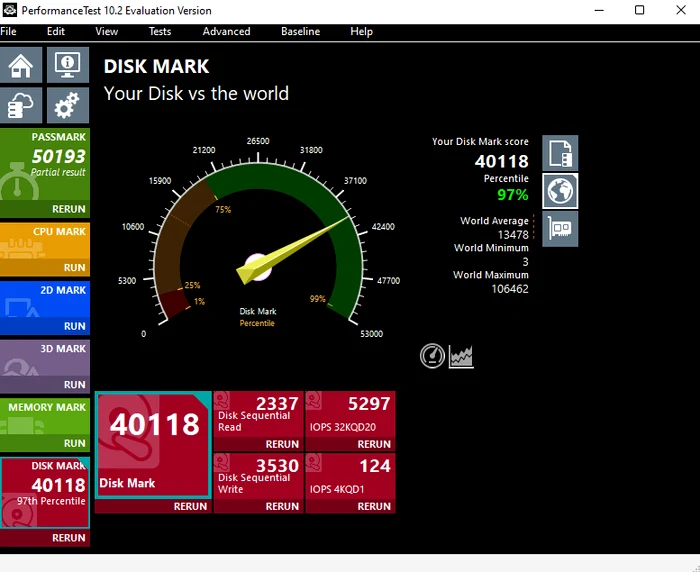Select the Disk Sequential Read 2337 tile

pos(258,414)
